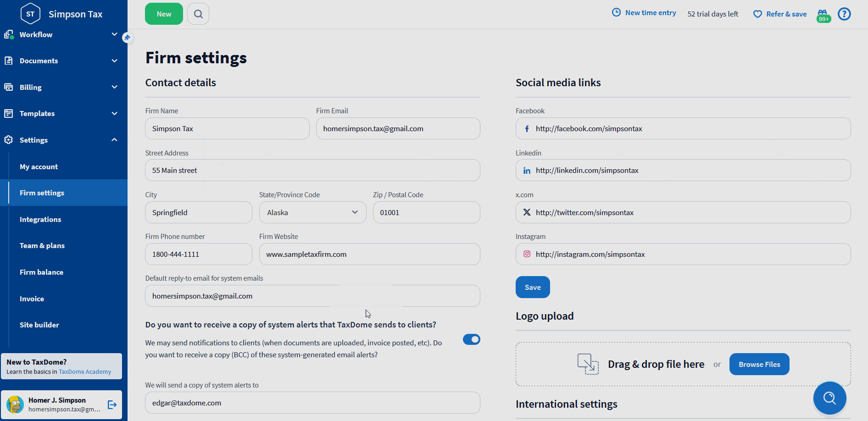Click the 52 trial days left text
The image size is (868, 421).
712,14
